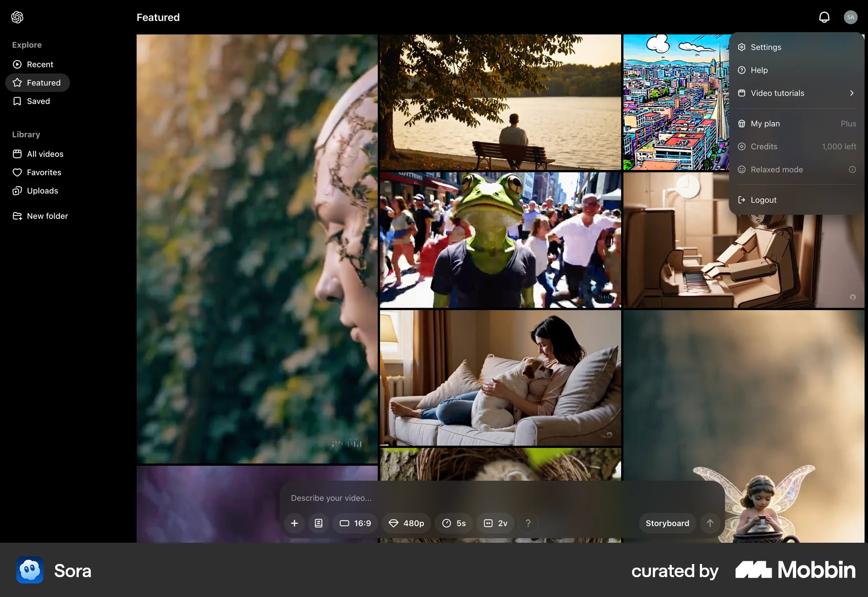Open the 480p resolution dropdown
The image size is (868, 597).
click(406, 523)
